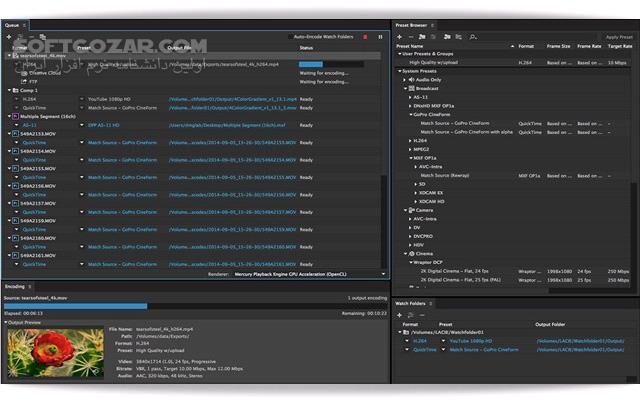This screenshot has width=640, height=403.
Task: Expand XDCAM EX presets
Action: (x=416, y=193)
